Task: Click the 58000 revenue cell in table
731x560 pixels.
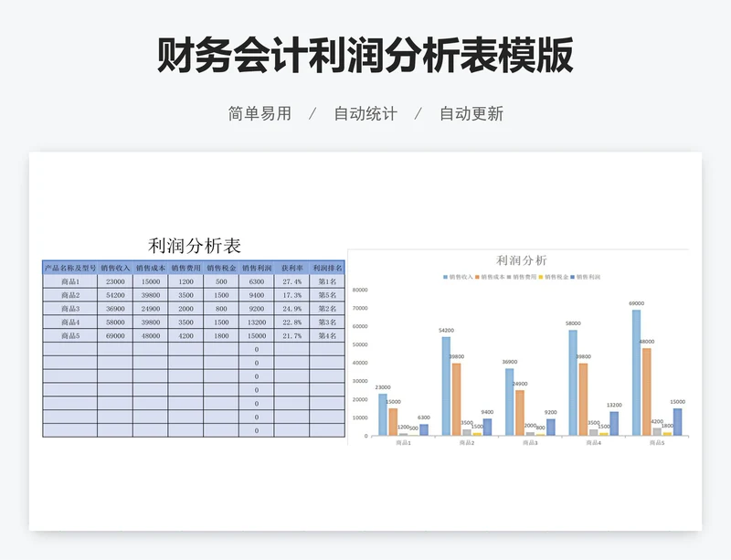Action: [115, 322]
